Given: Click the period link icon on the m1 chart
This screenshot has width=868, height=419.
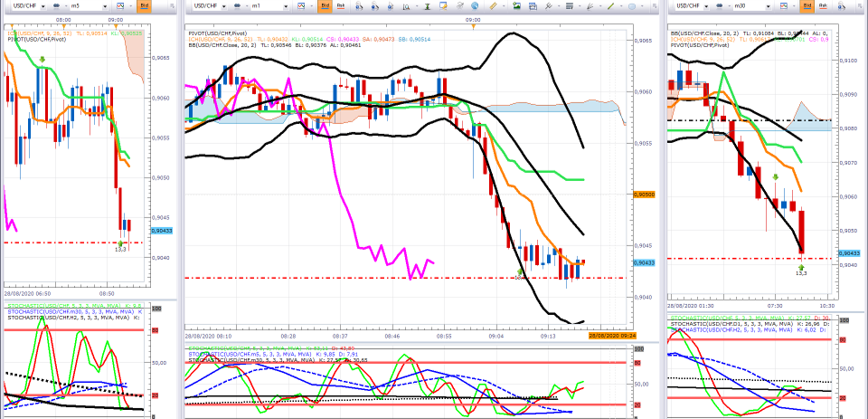Looking at the screenshot, I should pos(238,5).
